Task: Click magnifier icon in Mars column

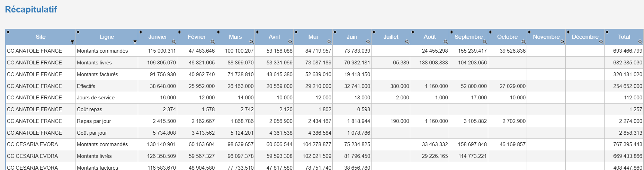Action: [251, 42]
